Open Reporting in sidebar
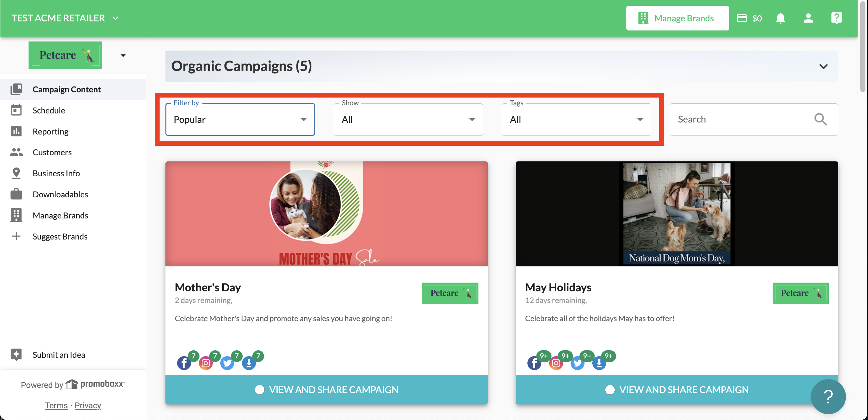Viewport: 868px width, 420px height. coord(73,132)
